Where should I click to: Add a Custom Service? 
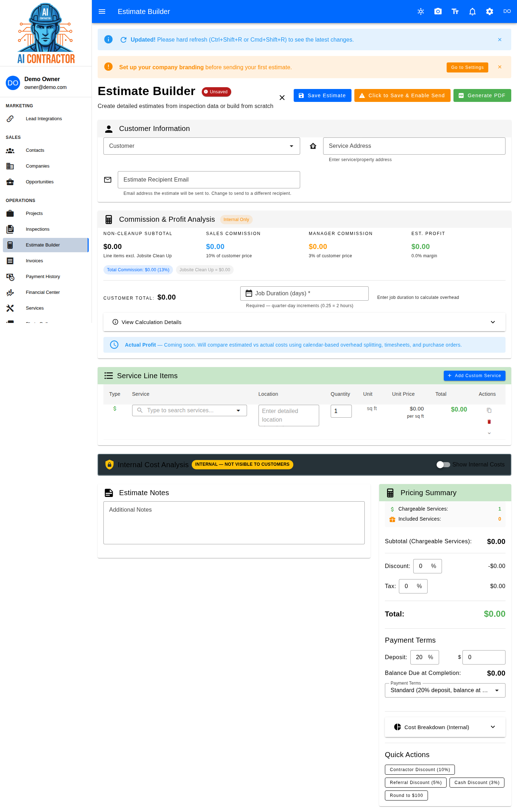pos(474,376)
